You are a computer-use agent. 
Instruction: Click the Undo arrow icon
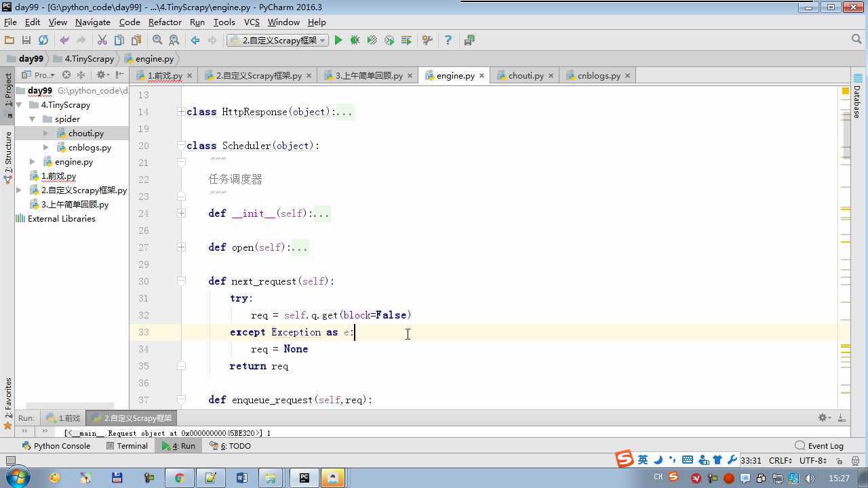(x=64, y=41)
